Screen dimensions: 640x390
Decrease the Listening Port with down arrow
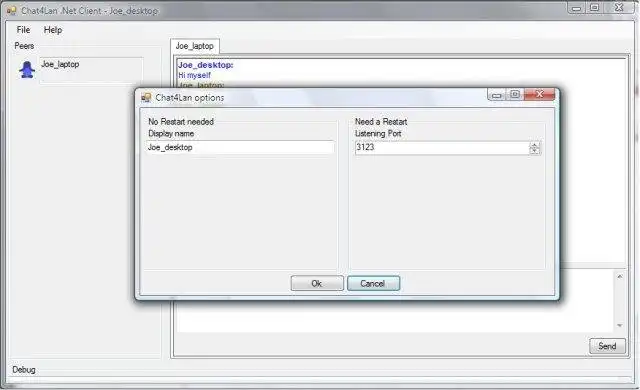pos(534,151)
